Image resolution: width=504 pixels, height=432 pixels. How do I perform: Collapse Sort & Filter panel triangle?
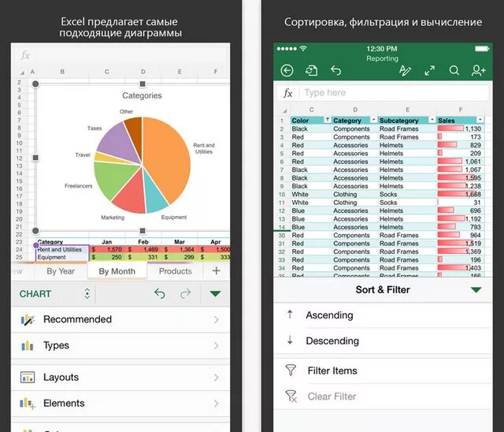[476, 290]
